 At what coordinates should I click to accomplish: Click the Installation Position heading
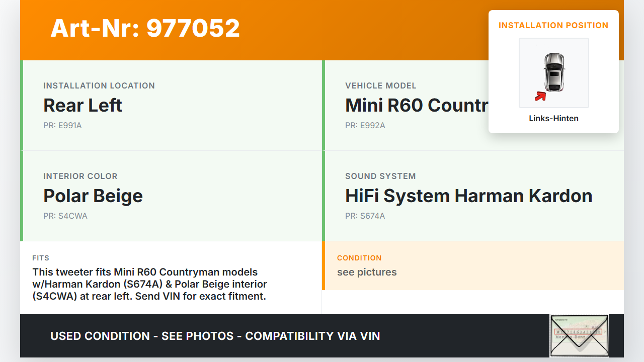pyautogui.click(x=553, y=25)
